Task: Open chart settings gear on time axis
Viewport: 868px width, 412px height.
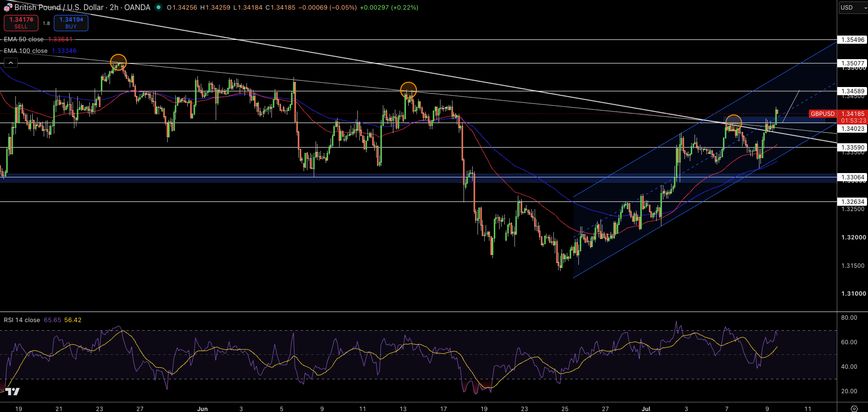Action: coord(854,409)
